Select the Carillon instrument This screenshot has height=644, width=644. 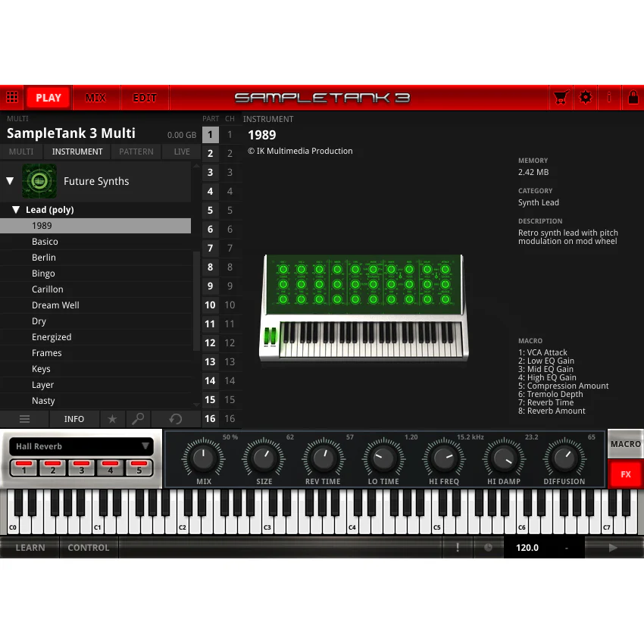[x=95, y=289]
